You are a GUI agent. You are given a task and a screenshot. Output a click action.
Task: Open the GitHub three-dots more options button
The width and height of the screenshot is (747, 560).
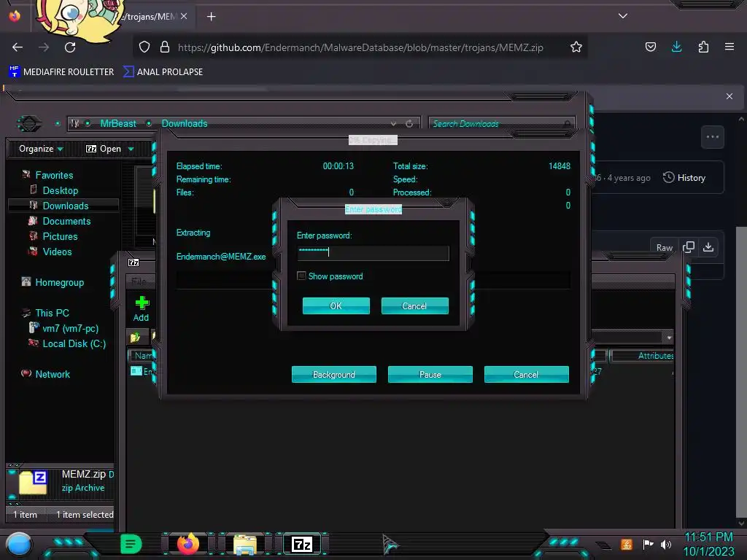pos(713,137)
